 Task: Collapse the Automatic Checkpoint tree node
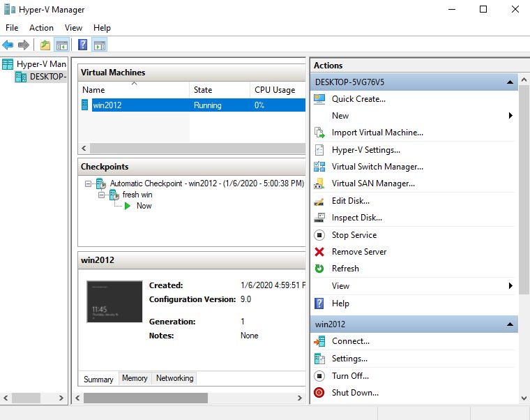click(89, 184)
